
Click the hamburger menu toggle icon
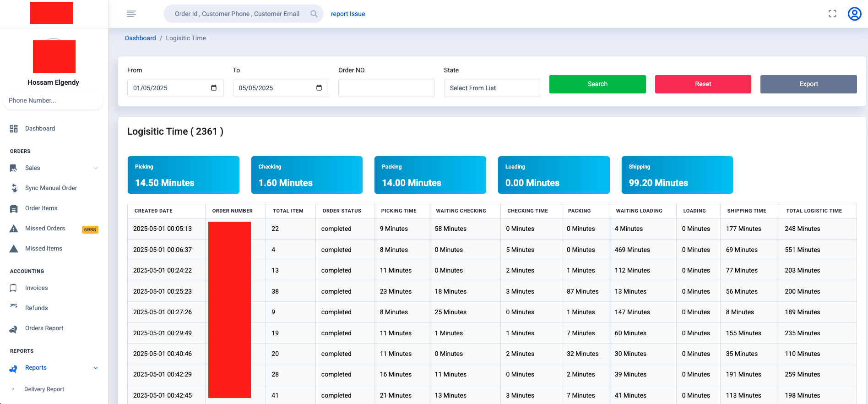coord(131,14)
